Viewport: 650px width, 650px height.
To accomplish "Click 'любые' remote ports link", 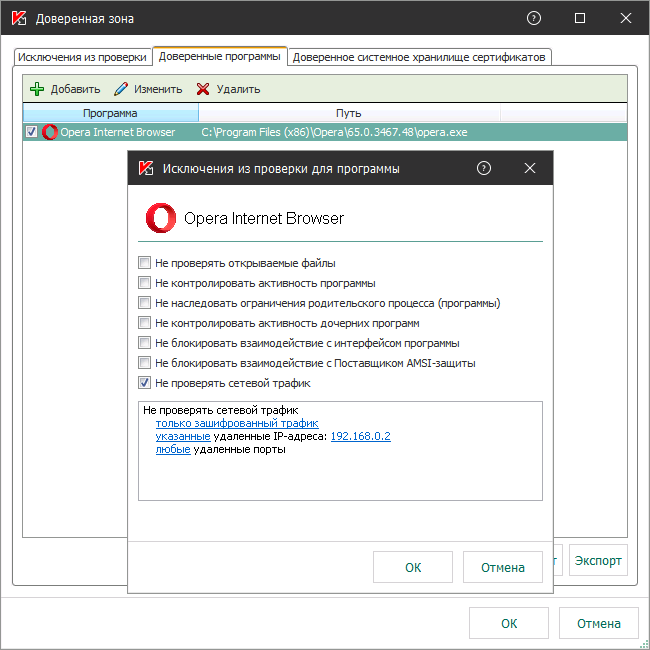I will pos(173,449).
